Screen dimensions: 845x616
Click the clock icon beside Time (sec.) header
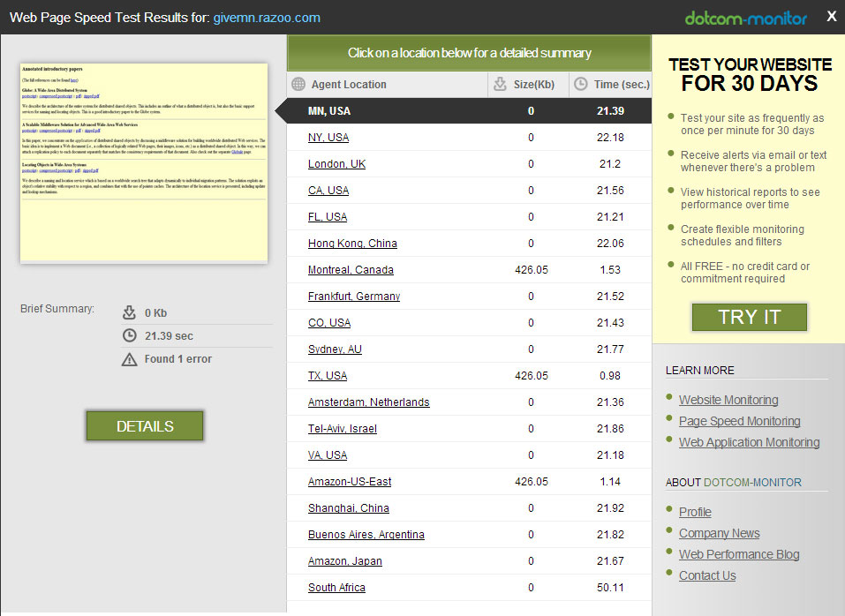click(580, 84)
